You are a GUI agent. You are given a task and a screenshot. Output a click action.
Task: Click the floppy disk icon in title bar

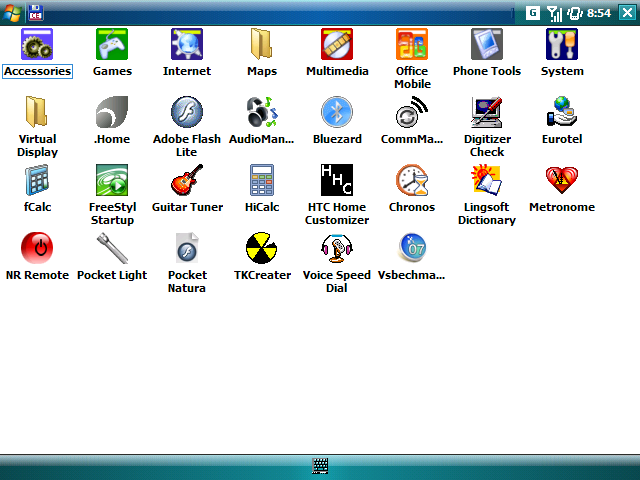36,13
